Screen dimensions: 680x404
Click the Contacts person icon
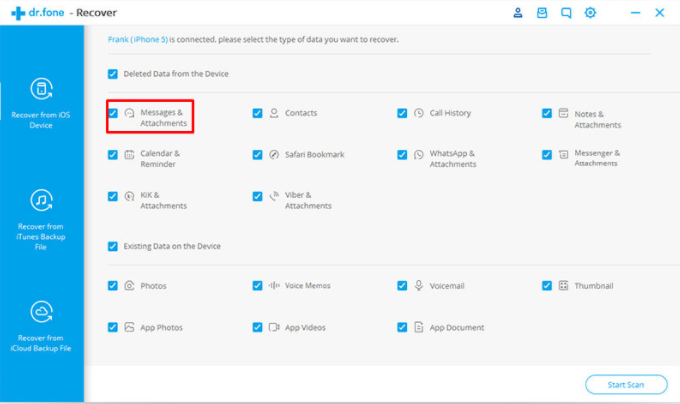[274, 113]
